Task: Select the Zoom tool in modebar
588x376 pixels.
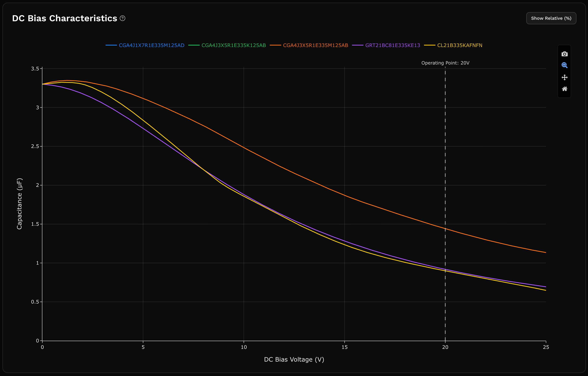Action: pos(564,65)
